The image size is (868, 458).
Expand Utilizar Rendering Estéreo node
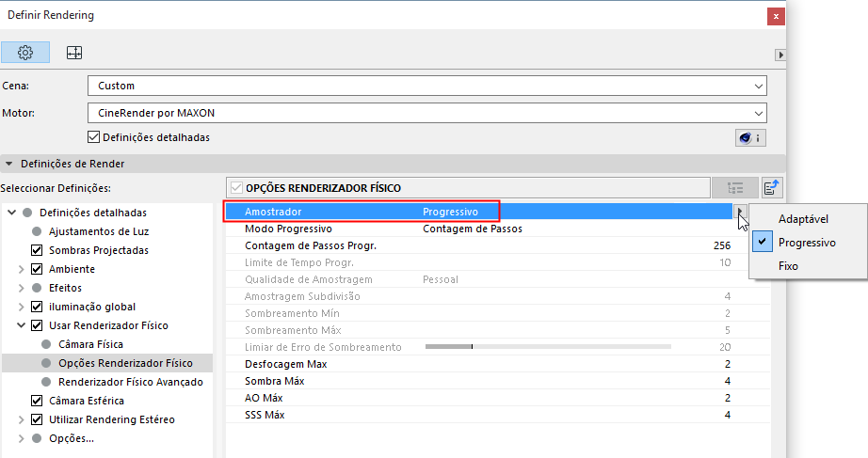(x=21, y=419)
